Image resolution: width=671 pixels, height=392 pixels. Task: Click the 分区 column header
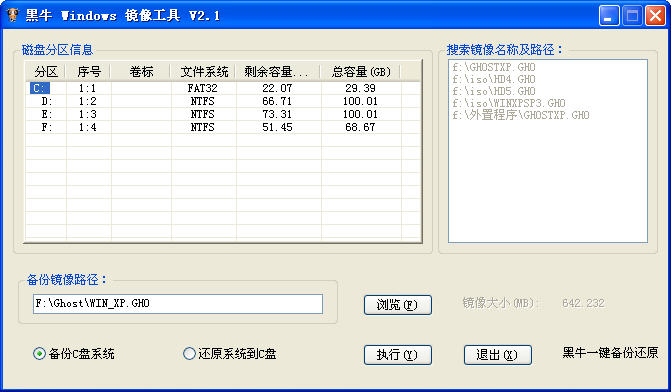coord(45,71)
